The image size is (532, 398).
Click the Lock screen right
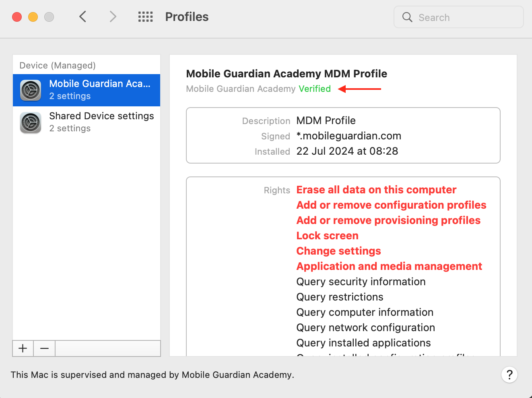tap(327, 236)
